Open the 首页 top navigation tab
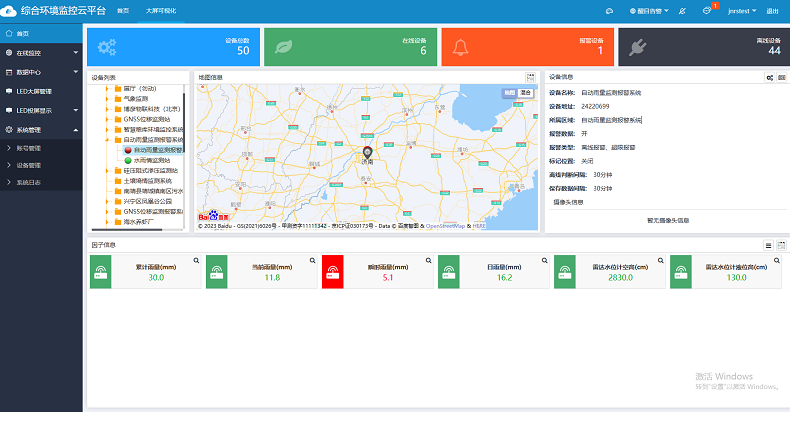This screenshot has height=430, width=790. tap(123, 11)
